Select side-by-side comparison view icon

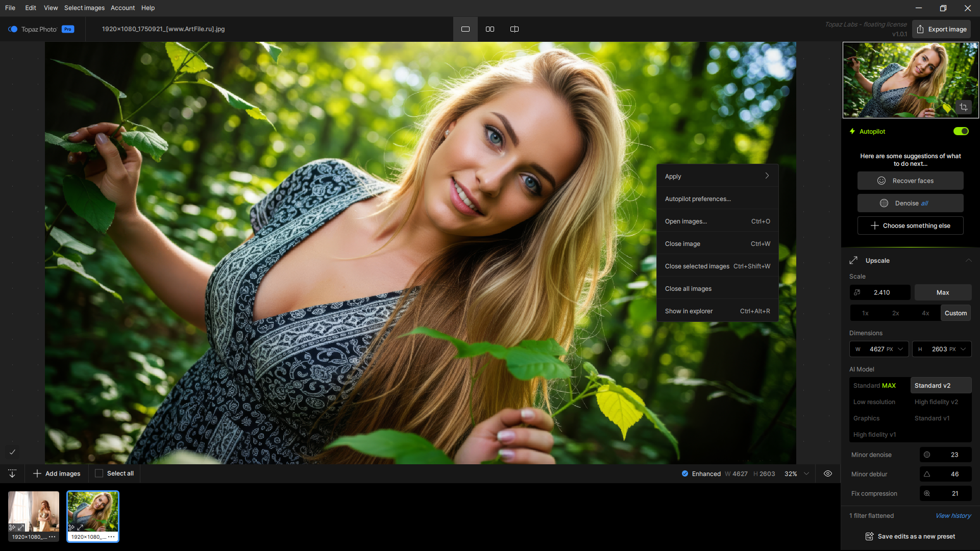pos(489,29)
